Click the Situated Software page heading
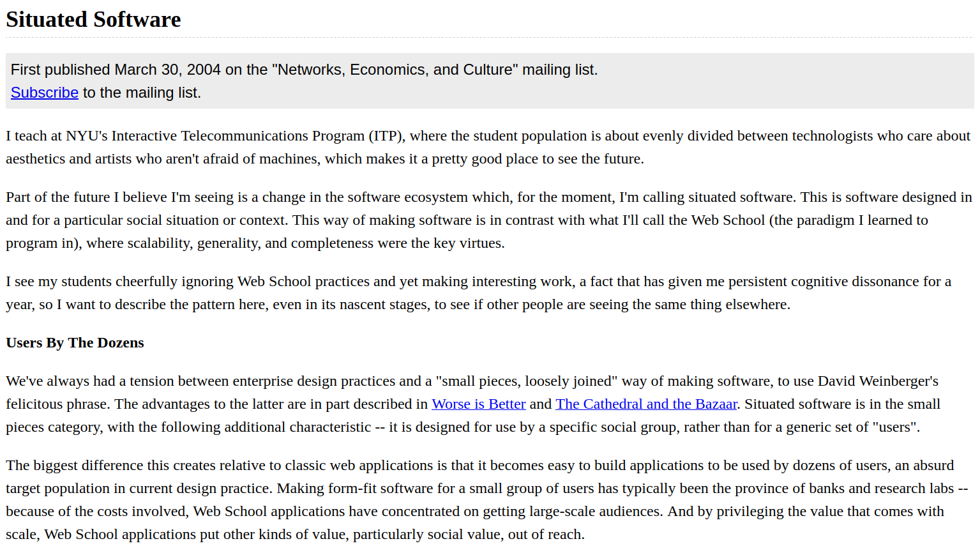The width and height of the screenshot is (980, 555). click(93, 20)
